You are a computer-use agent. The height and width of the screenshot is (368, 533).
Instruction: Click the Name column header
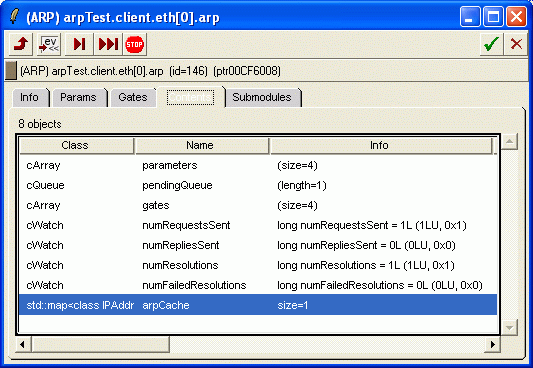click(201, 145)
